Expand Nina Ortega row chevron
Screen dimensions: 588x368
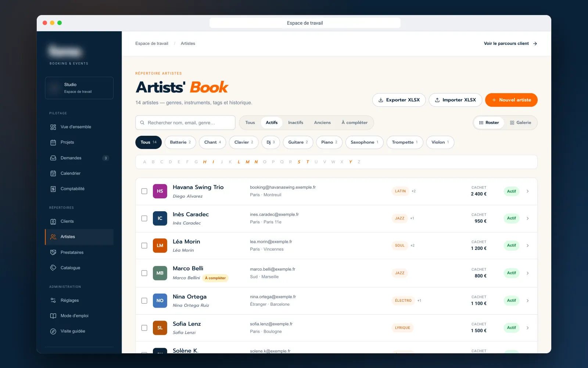coord(528,301)
